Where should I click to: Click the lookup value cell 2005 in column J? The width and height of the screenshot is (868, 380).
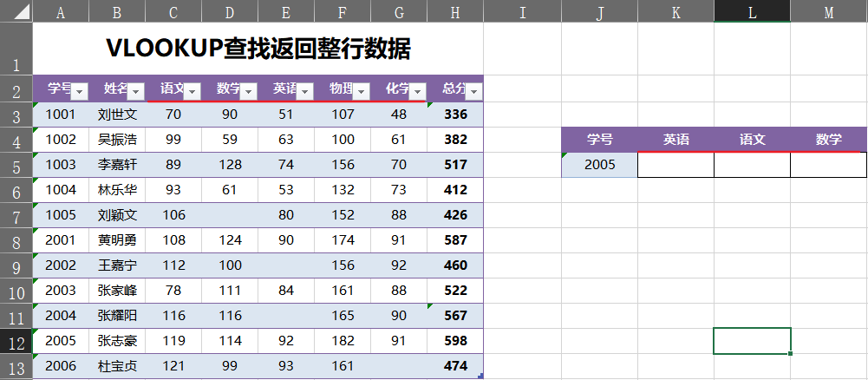pos(599,165)
